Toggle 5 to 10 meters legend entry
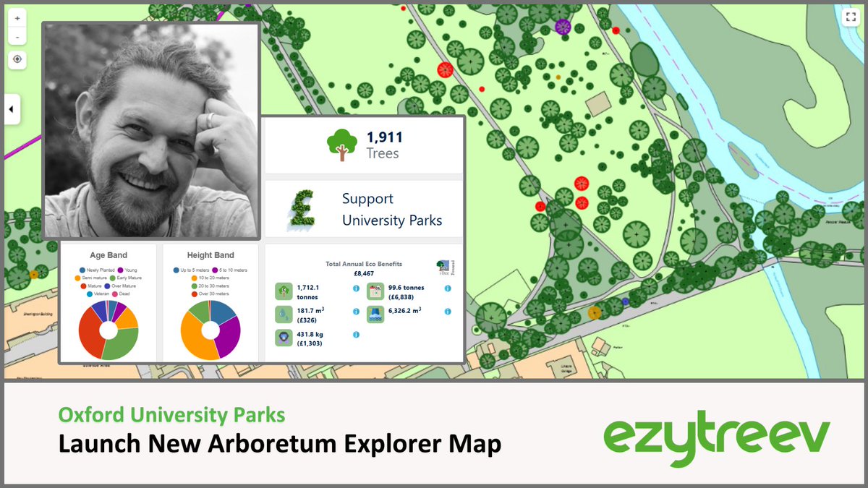The width and height of the screenshot is (868, 488). pyautogui.click(x=229, y=270)
